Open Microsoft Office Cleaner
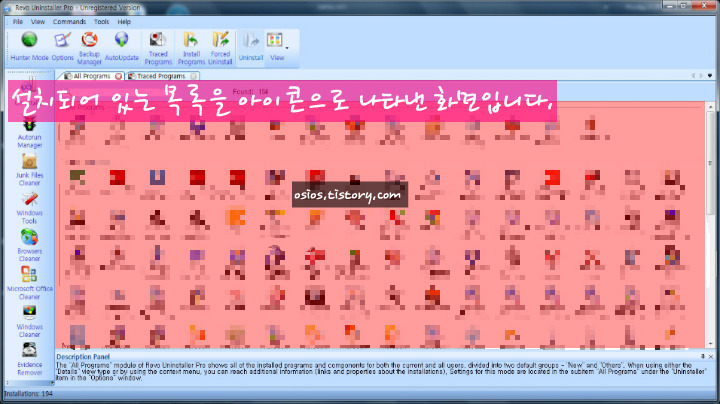 (x=29, y=284)
